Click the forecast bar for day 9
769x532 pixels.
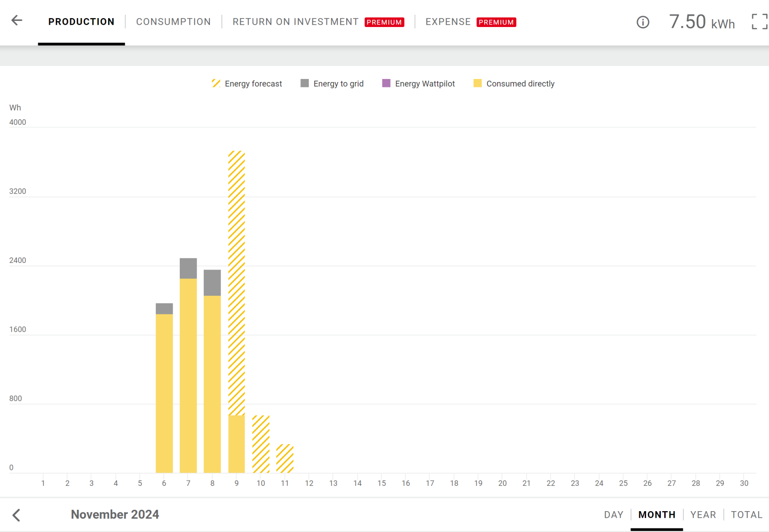(237, 284)
